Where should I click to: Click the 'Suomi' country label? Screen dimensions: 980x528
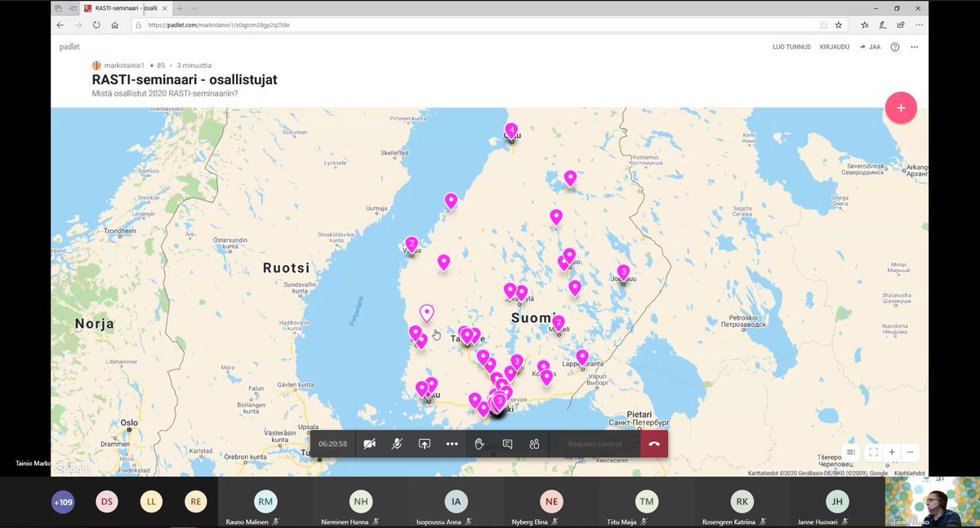534,317
